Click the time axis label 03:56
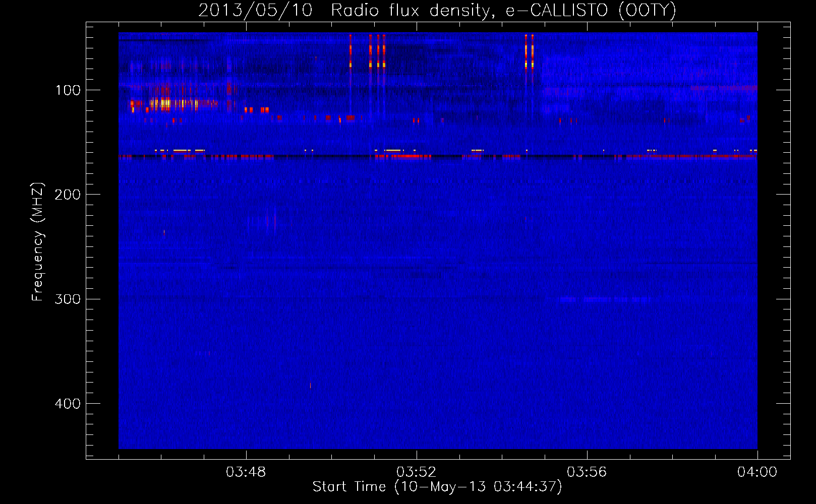 tap(587, 472)
